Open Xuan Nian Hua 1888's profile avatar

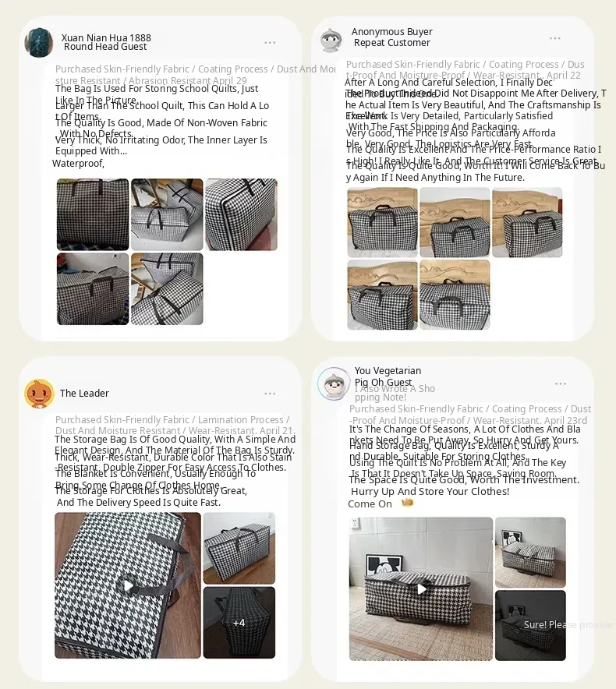pos(39,43)
